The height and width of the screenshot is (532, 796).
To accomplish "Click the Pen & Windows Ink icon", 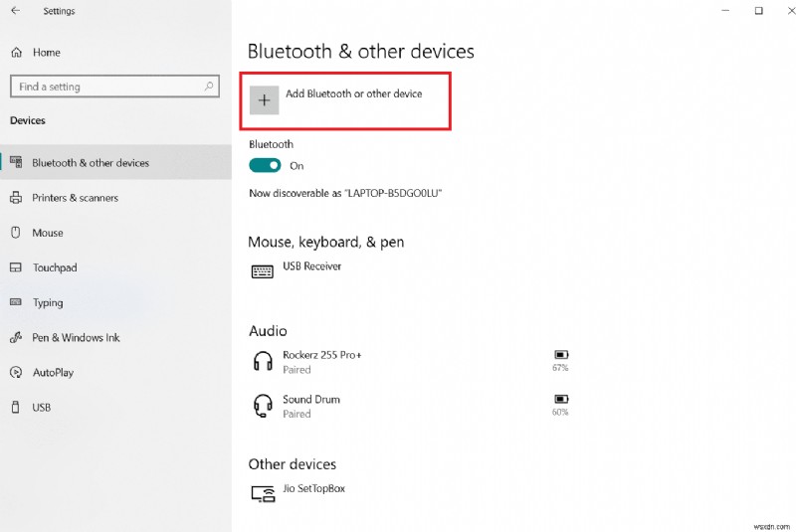I will click(16, 337).
